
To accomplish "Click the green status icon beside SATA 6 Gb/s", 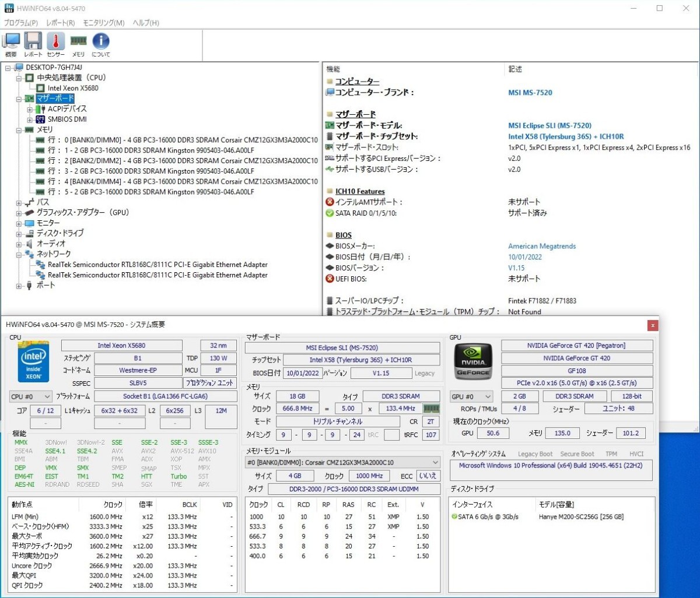I will 454,516.
